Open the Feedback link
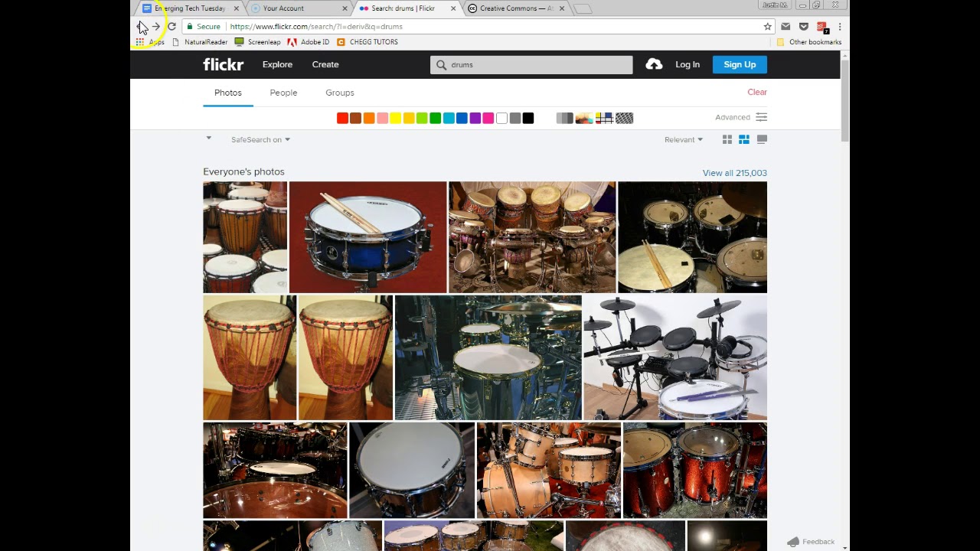This screenshot has width=980, height=551. pyautogui.click(x=811, y=542)
